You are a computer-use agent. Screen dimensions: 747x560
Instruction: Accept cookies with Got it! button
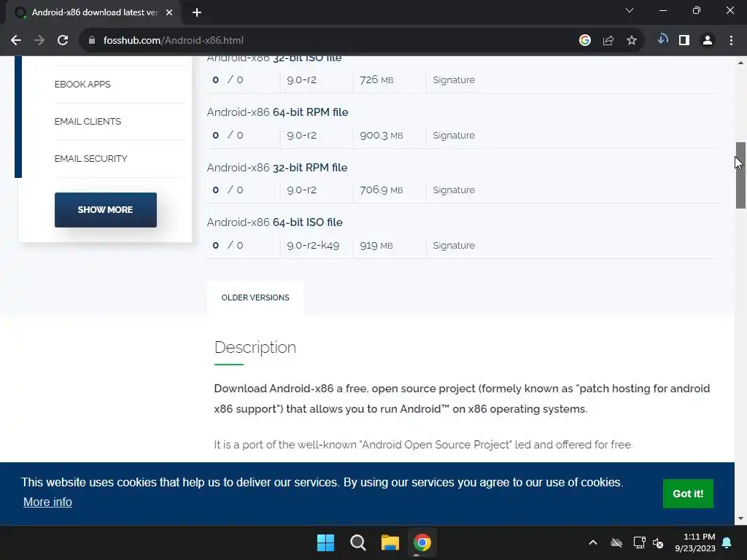[x=688, y=494]
